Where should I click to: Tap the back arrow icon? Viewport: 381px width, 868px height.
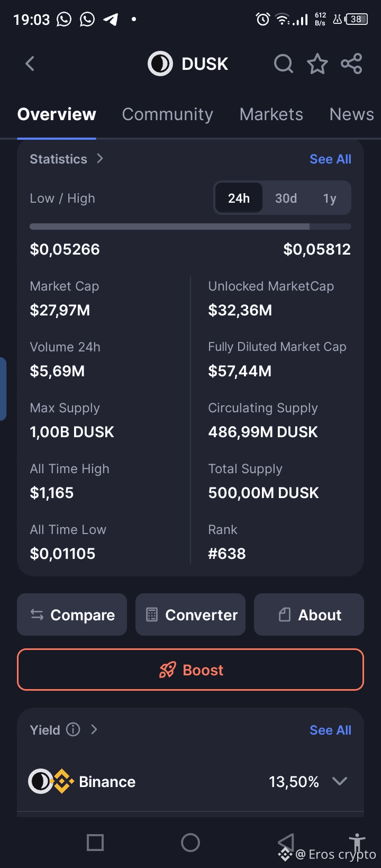coord(30,64)
